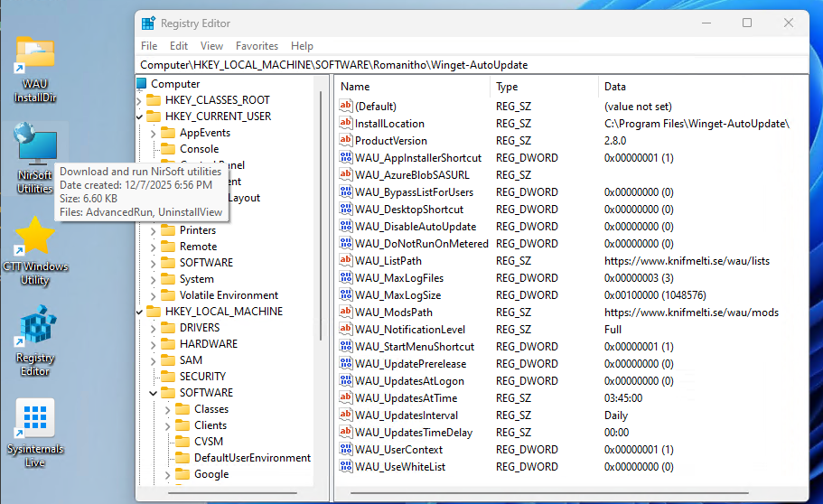Expand the Remote key chevron
The image size is (823, 504).
coord(154,247)
